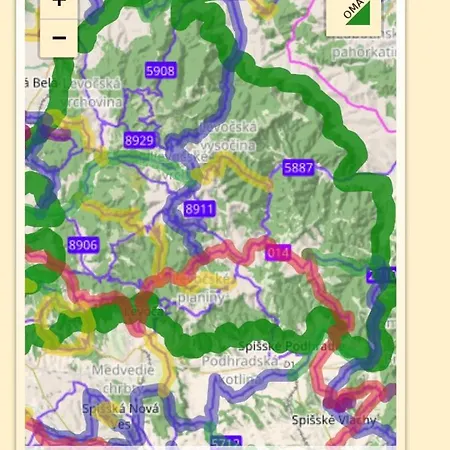Click the partially hidden blue badge at right edge
The height and width of the screenshot is (450, 450).
[x=381, y=275]
